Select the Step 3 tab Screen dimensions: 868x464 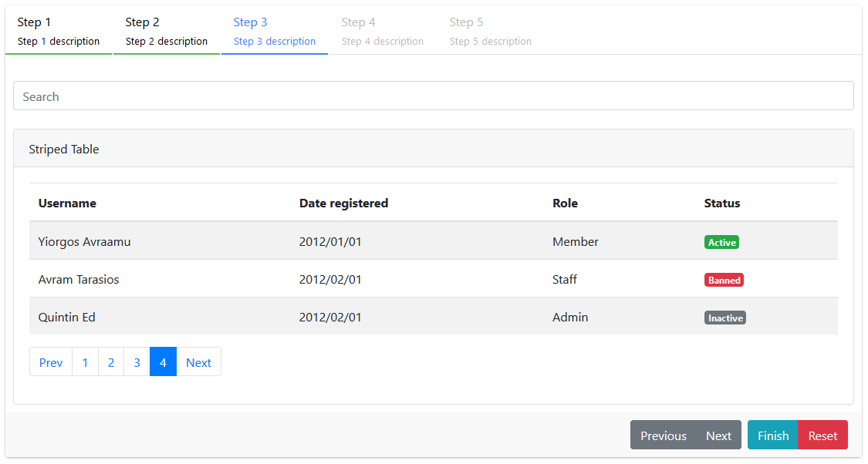[x=275, y=31]
